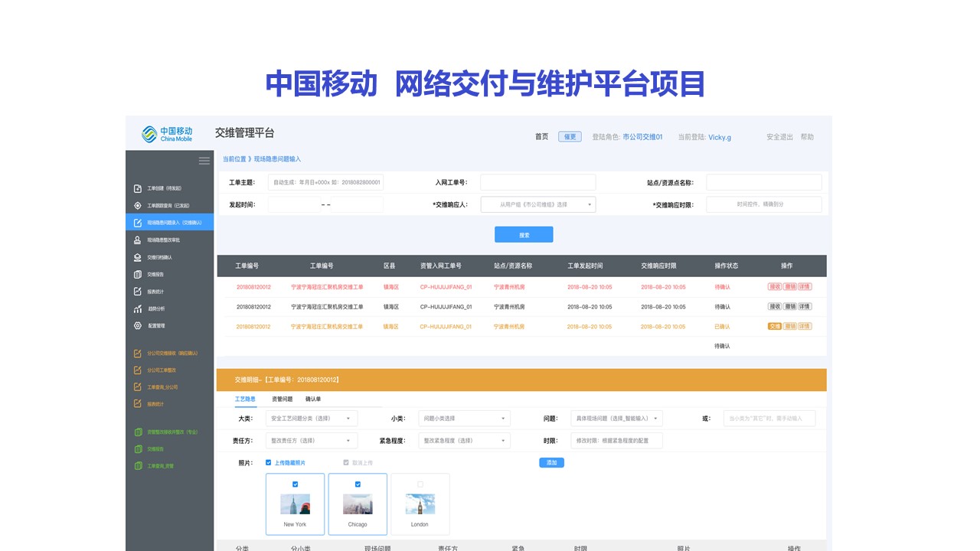
Task: Switch to the 工艺隐患 tab
Action: tap(245, 399)
